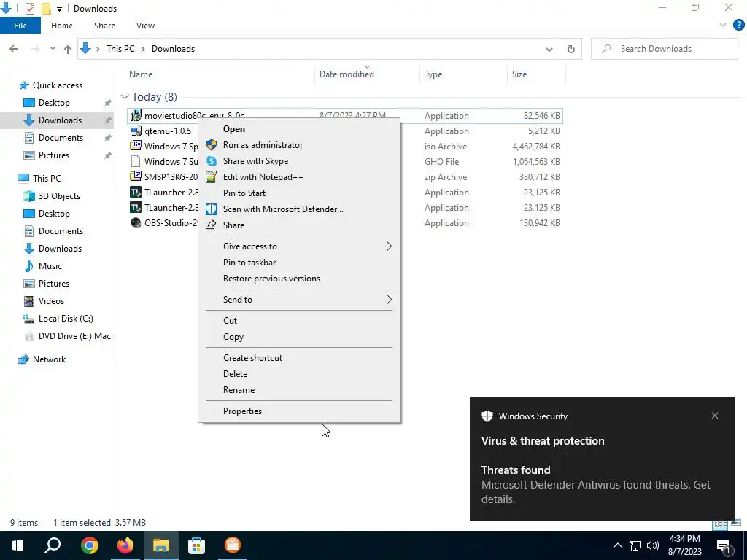Choose Open from the context menu

tap(299, 129)
